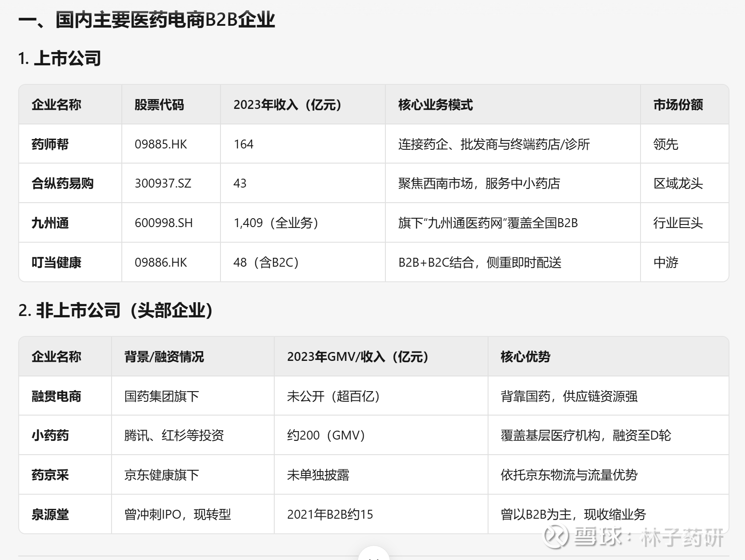Click the background cell 京东健康旗下
Screen dimensions: 745x560
[x=161, y=475]
